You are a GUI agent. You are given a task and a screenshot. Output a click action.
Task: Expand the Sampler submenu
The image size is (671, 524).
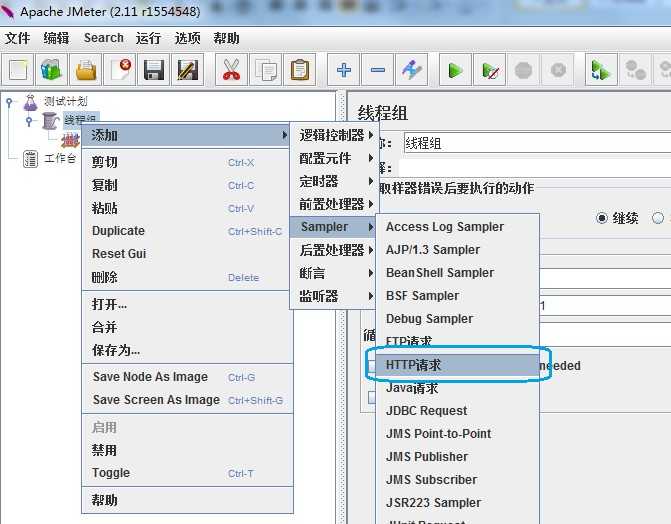[x=333, y=227]
